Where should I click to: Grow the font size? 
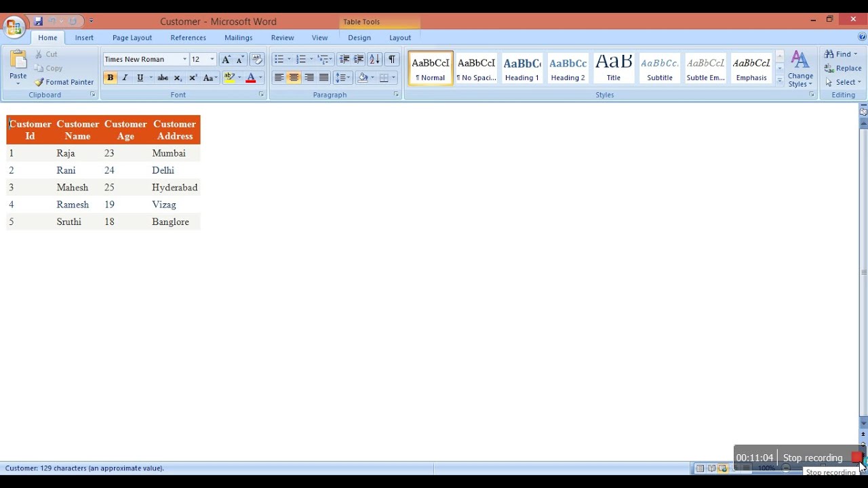pyautogui.click(x=226, y=60)
